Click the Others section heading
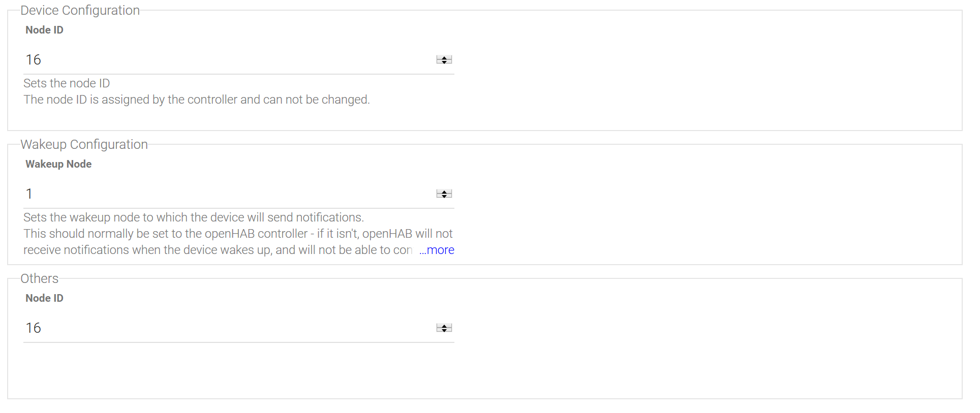 (40, 279)
